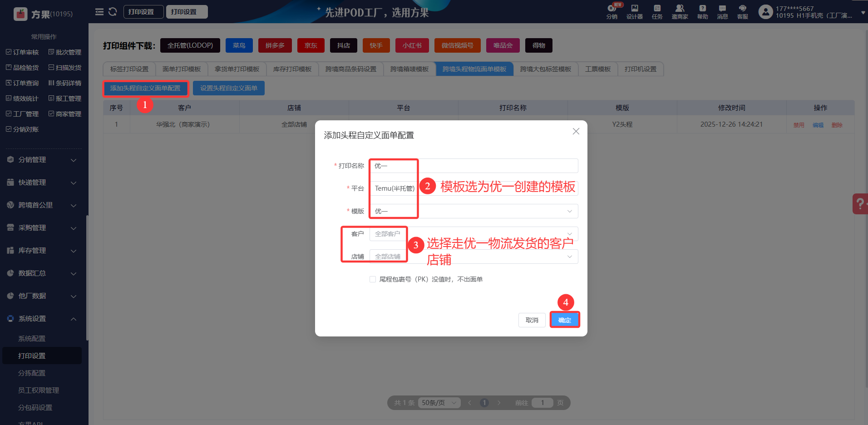Click 禁用 link in table row
The image size is (868, 425).
(x=799, y=125)
